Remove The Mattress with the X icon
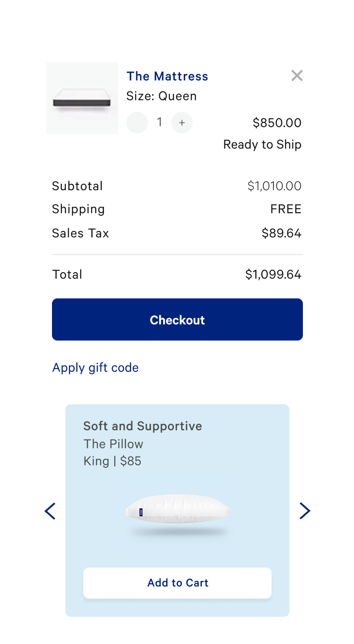The width and height of the screenshot is (354, 644). coord(297,76)
